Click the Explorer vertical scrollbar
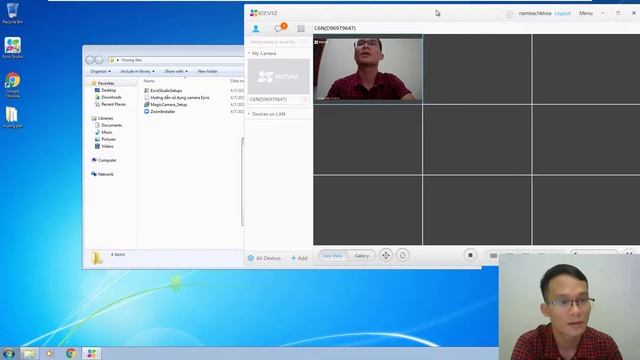640x360 pixels. pyautogui.click(x=242, y=182)
